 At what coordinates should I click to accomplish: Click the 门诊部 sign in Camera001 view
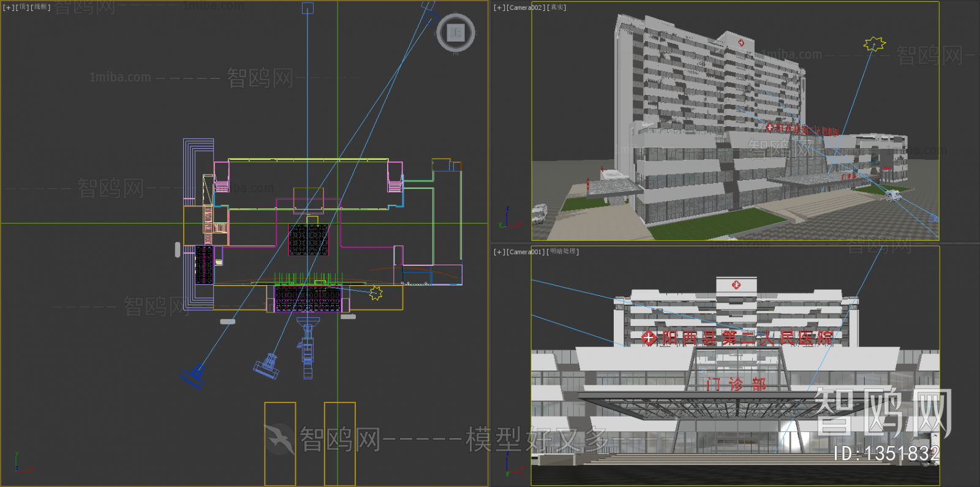pyautogui.click(x=736, y=384)
